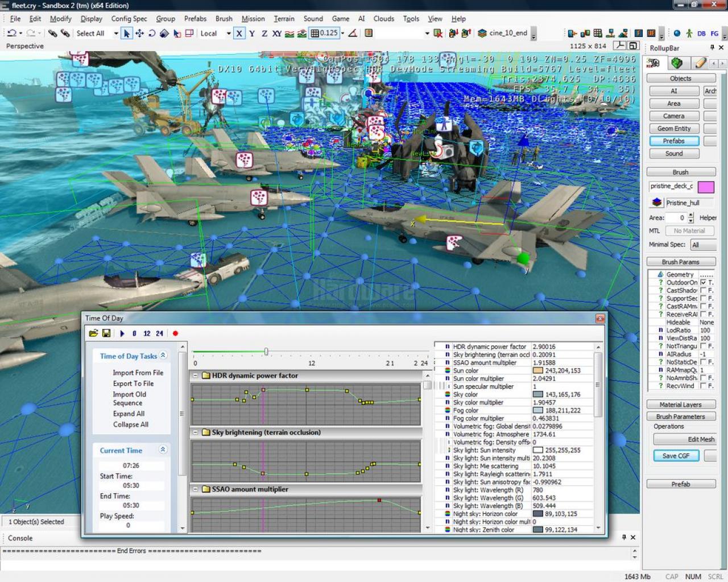Click the red Record button in Time Of Day

point(175,333)
